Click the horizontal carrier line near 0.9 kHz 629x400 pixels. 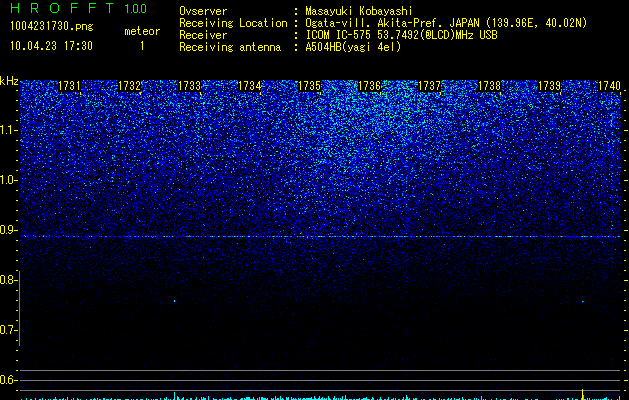click(x=320, y=237)
